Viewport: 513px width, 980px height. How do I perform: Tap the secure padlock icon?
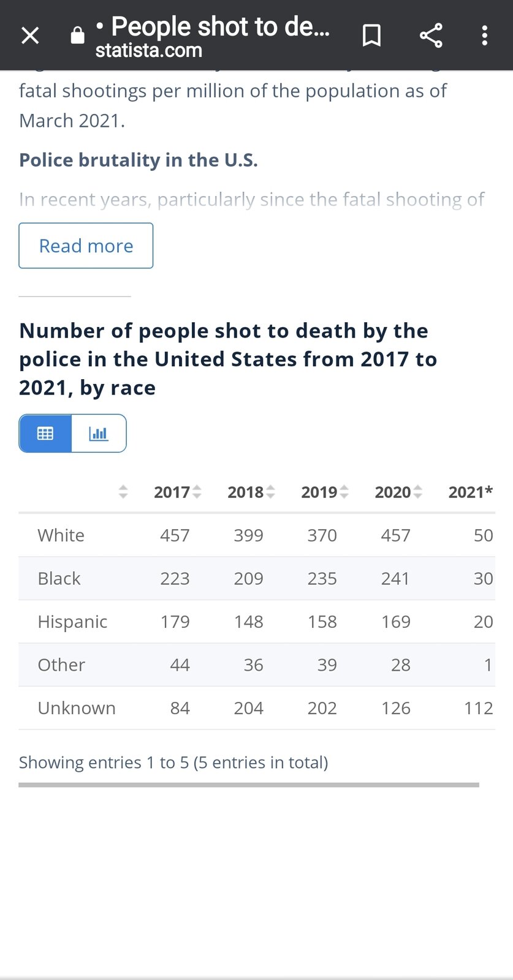(77, 36)
